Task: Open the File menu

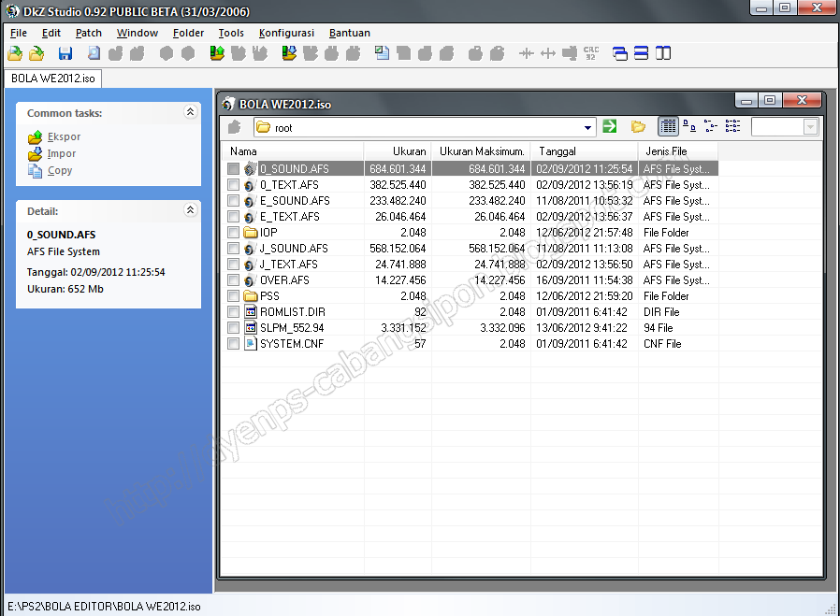Action: tap(18, 33)
